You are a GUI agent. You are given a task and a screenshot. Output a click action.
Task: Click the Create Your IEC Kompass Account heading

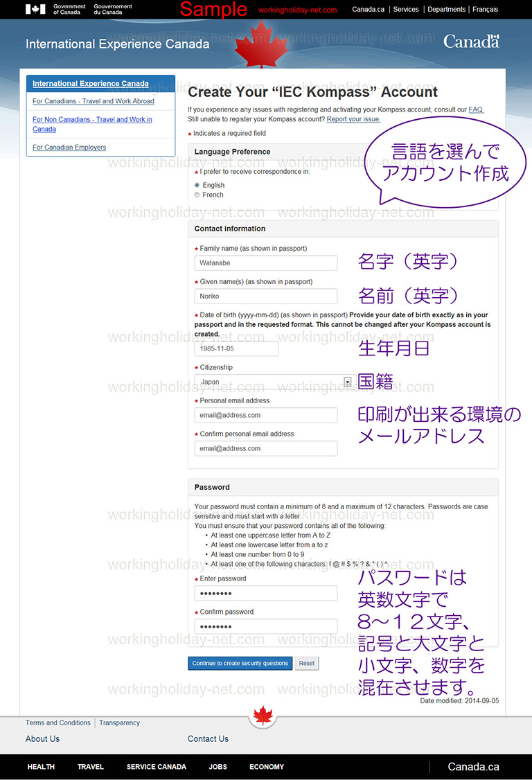coord(312,92)
